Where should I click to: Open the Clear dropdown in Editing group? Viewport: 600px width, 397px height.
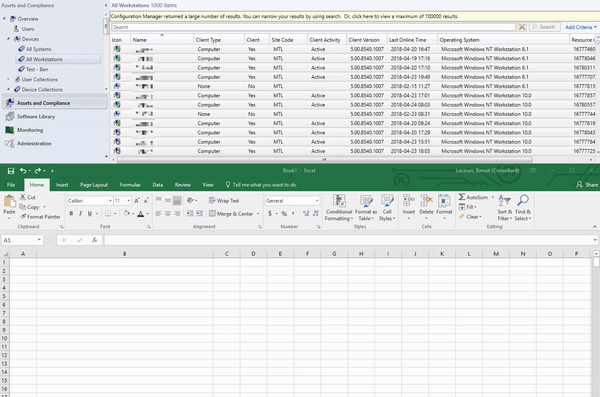tap(471, 217)
